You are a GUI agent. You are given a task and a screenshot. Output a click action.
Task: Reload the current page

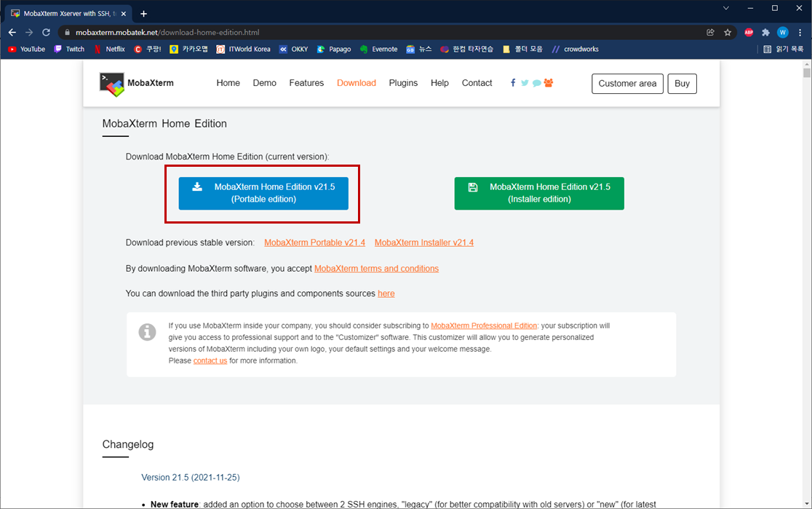46,32
